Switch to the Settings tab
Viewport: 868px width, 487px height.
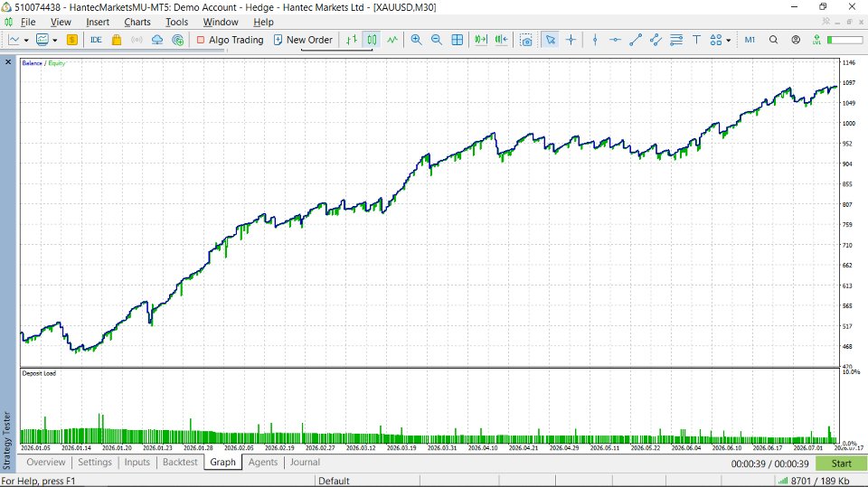point(95,462)
